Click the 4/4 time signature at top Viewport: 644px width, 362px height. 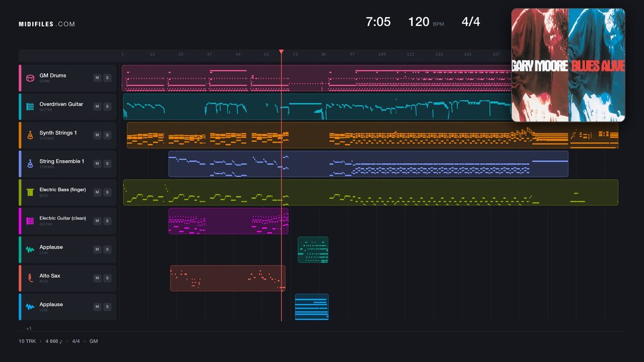[471, 22]
